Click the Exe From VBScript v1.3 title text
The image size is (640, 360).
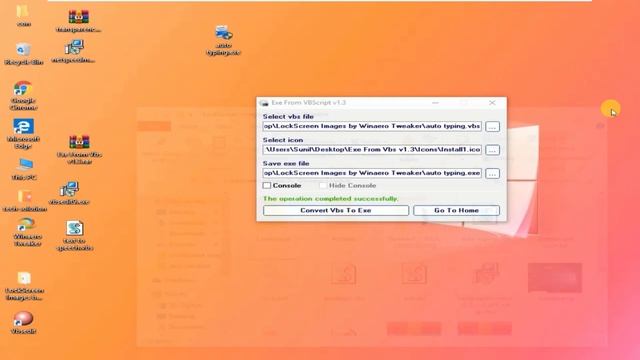point(309,102)
